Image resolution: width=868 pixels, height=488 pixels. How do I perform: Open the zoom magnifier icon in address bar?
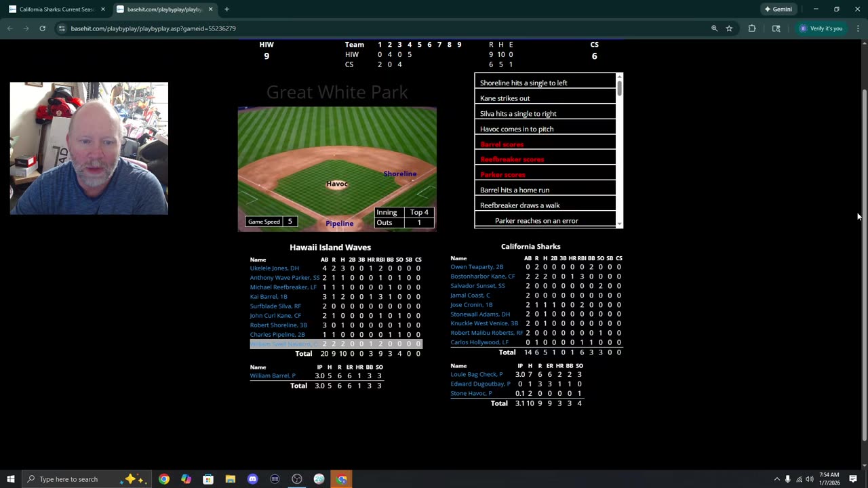click(714, 28)
